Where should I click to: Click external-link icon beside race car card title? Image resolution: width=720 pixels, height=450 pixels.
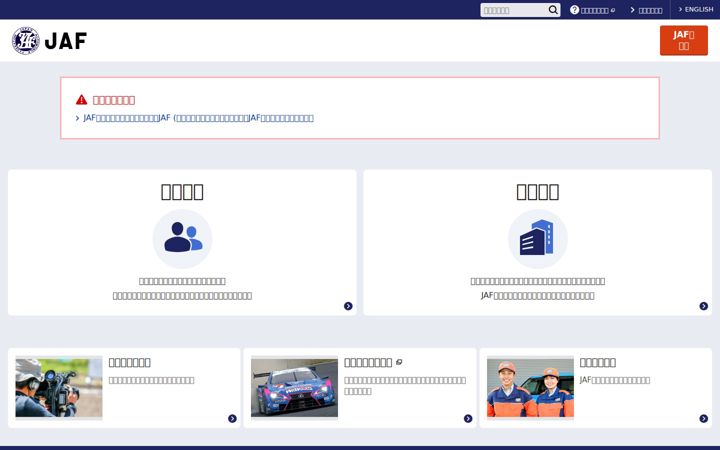(x=399, y=362)
